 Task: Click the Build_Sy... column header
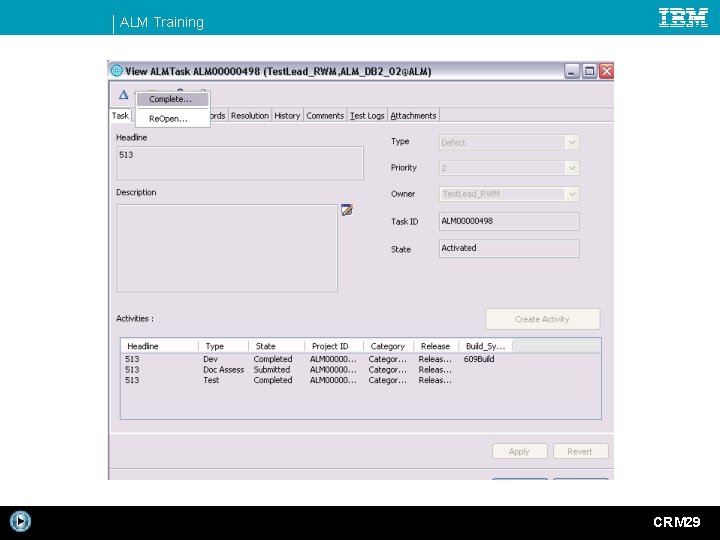pos(485,346)
